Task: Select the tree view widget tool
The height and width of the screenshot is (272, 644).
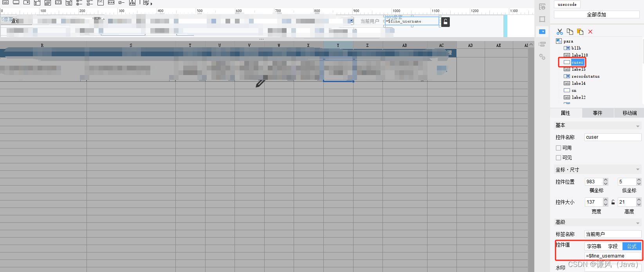Action: coord(132,2)
